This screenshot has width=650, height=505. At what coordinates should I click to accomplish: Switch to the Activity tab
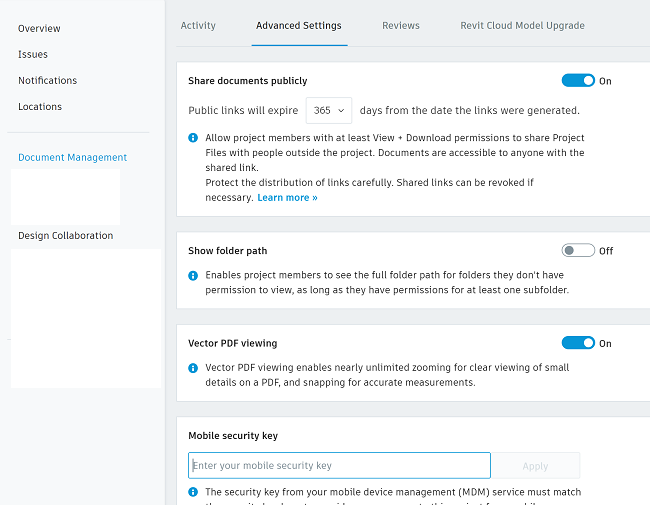[x=198, y=25]
